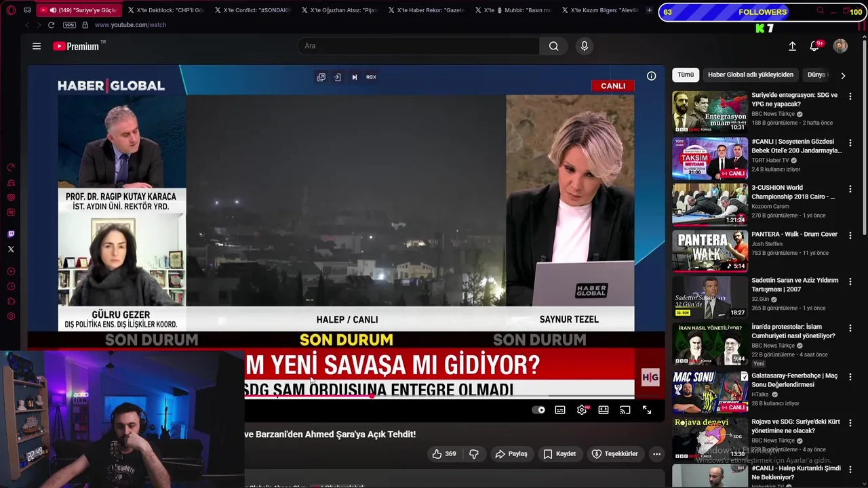This screenshot has width=868, height=488.
Task: Open 3-CUSHION World Championship thumbnail
Action: 710,205
